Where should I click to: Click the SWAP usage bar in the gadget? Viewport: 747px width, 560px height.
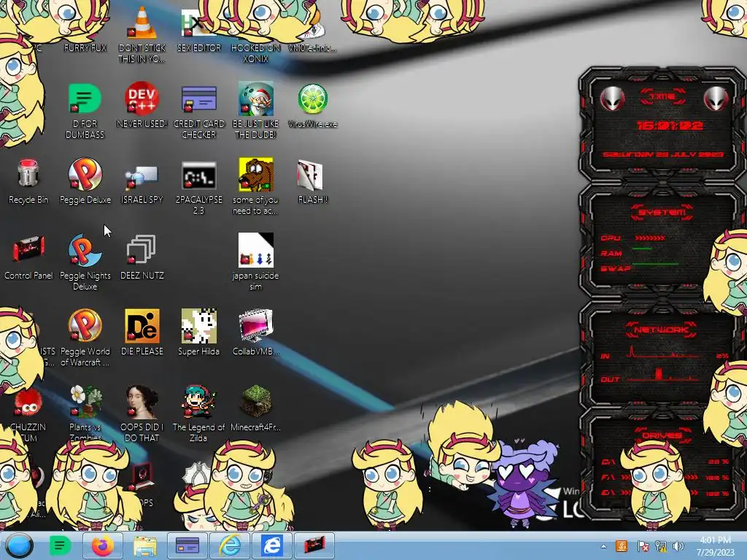(655, 263)
